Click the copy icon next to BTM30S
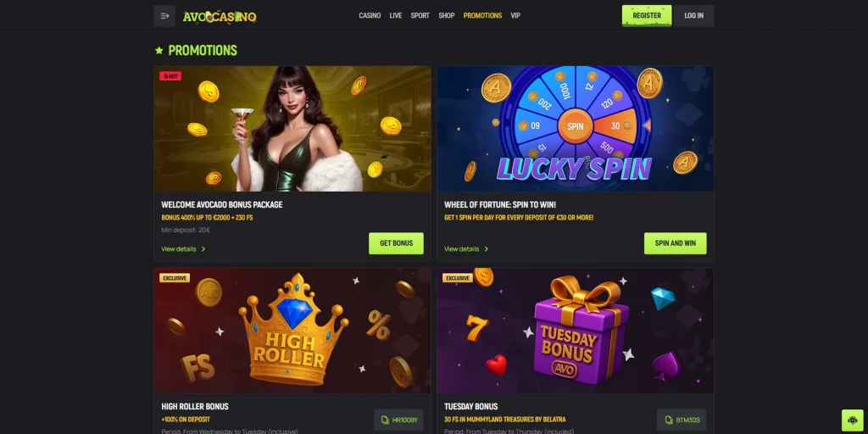 pyautogui.click(x=668, y=420)
